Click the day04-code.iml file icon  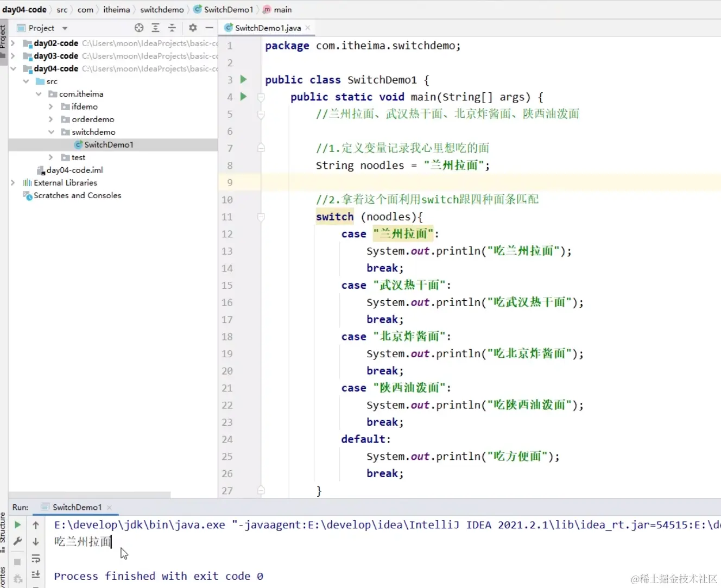click(x=41, y=170)
